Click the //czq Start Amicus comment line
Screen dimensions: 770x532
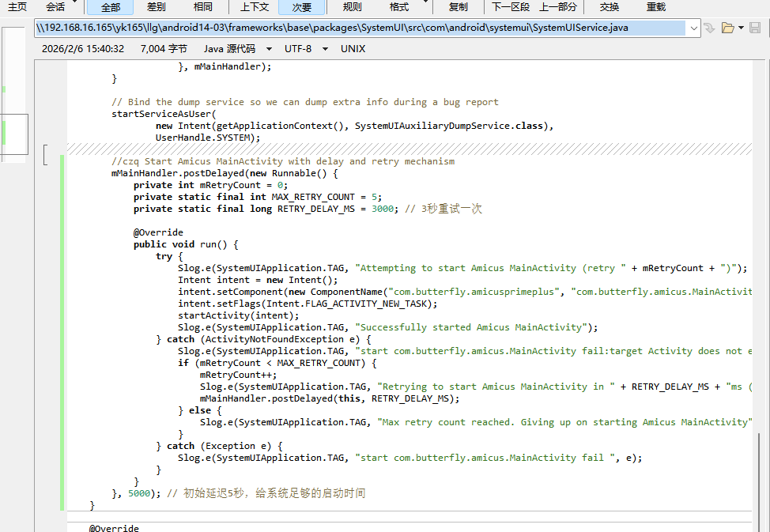pyautogui.click(x=283, y=161)
